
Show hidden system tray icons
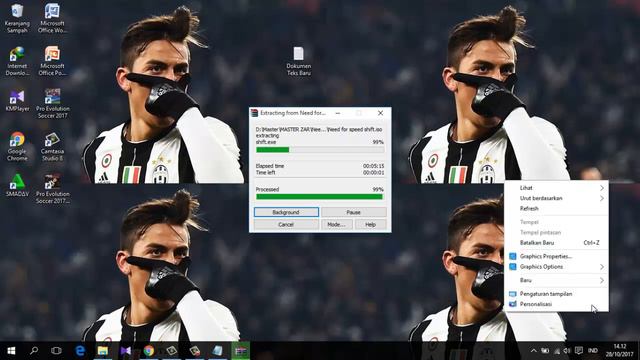point(533,351)
